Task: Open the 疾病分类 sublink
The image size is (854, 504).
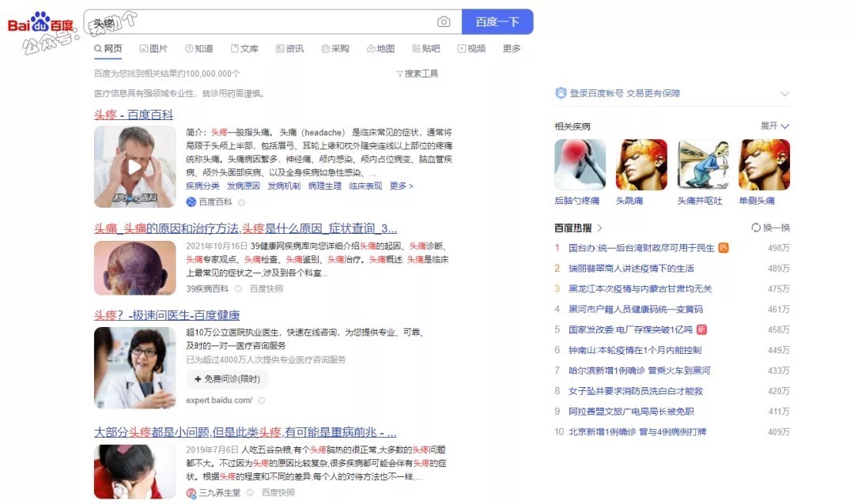Action: point(202,186)
